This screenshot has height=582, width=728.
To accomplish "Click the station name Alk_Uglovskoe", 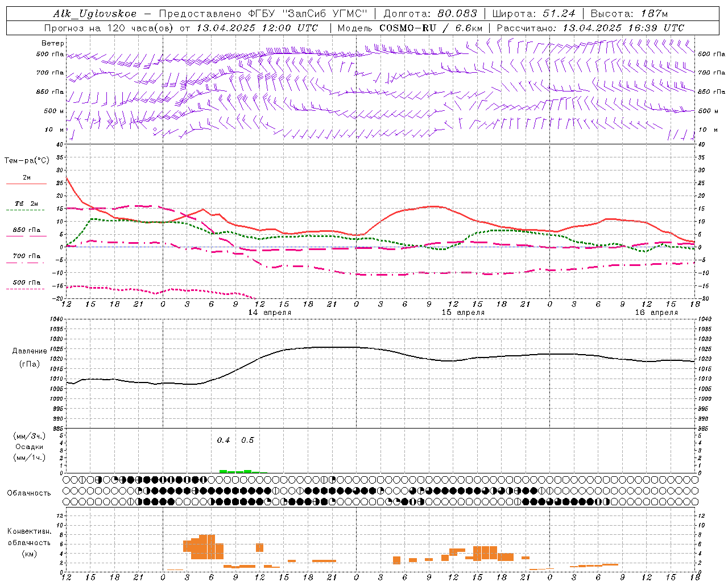I will 95,14.
